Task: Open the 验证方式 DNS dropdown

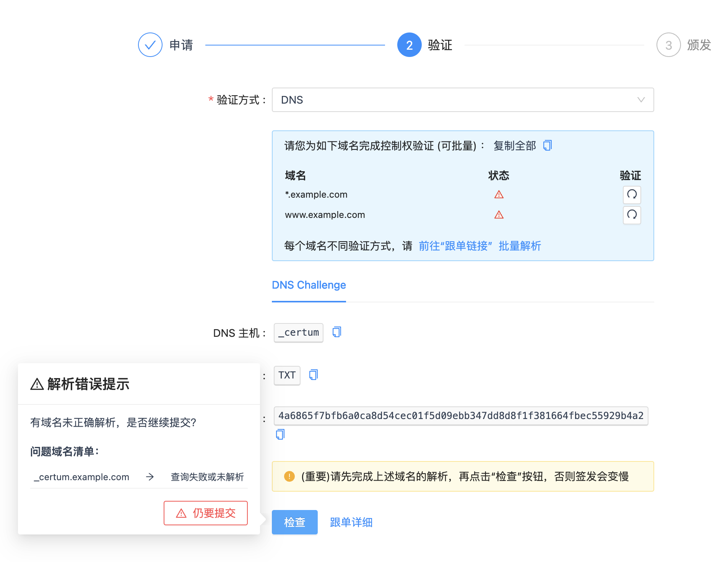Action: (x=462, y=100)
